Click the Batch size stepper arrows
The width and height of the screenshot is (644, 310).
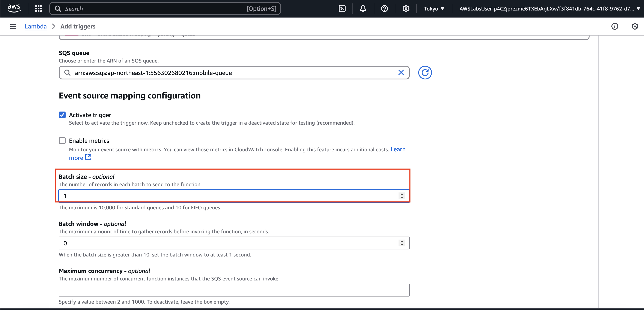point(402,196)
